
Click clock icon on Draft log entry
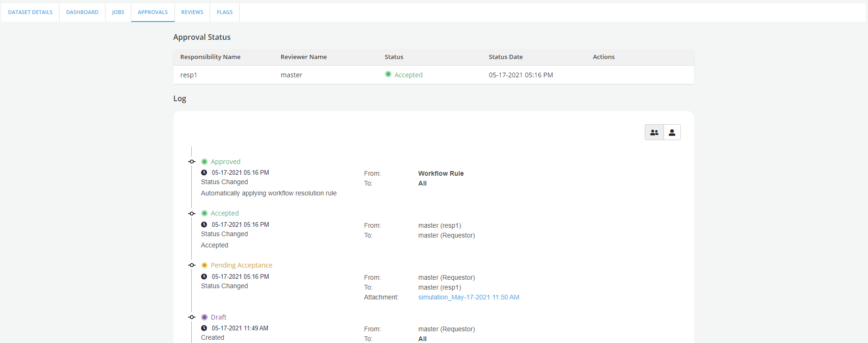click(x=204, y=328)
